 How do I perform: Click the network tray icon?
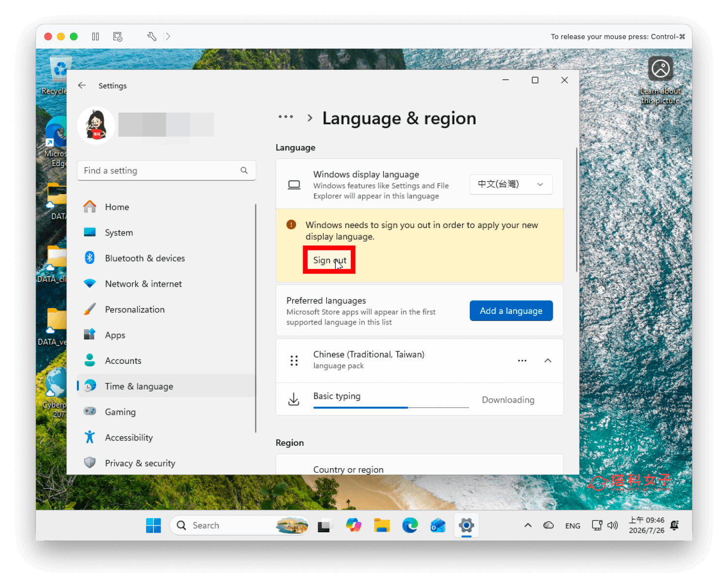(597, 525)
